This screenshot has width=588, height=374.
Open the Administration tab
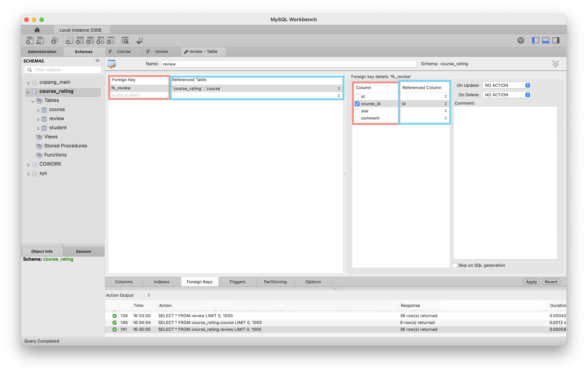(x=42, y=52)
